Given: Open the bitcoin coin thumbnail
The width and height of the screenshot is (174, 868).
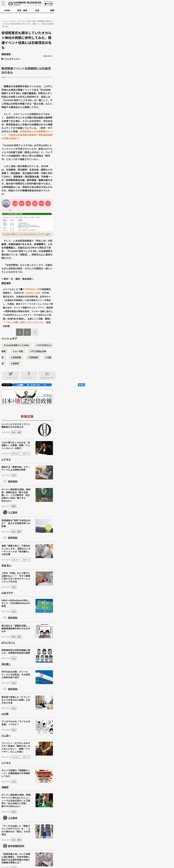Looking at the screenshot, I should (x=44, y=526).
